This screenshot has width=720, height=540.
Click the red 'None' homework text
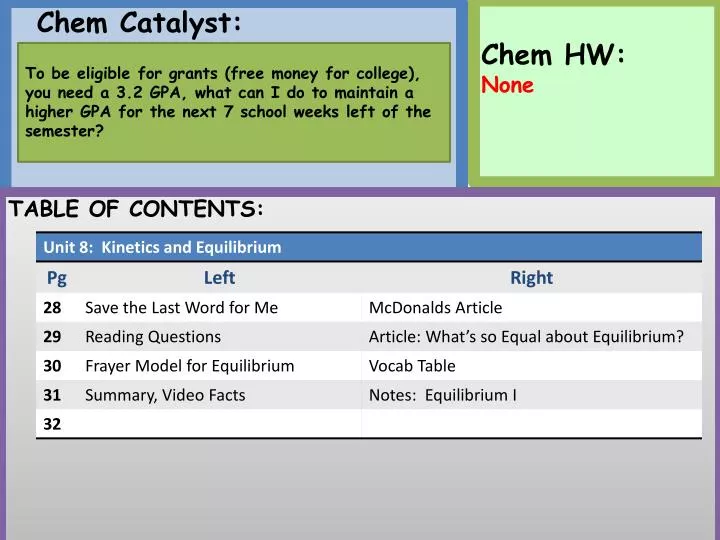[507, 85]
